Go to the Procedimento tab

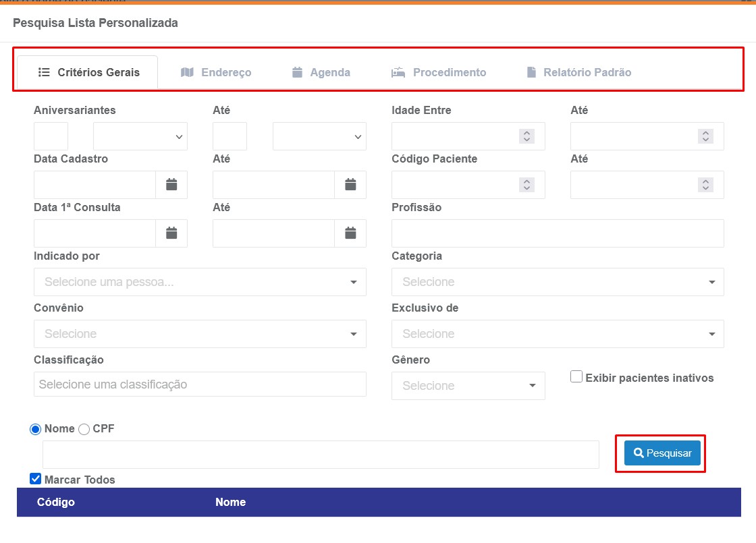pos(439,72)
